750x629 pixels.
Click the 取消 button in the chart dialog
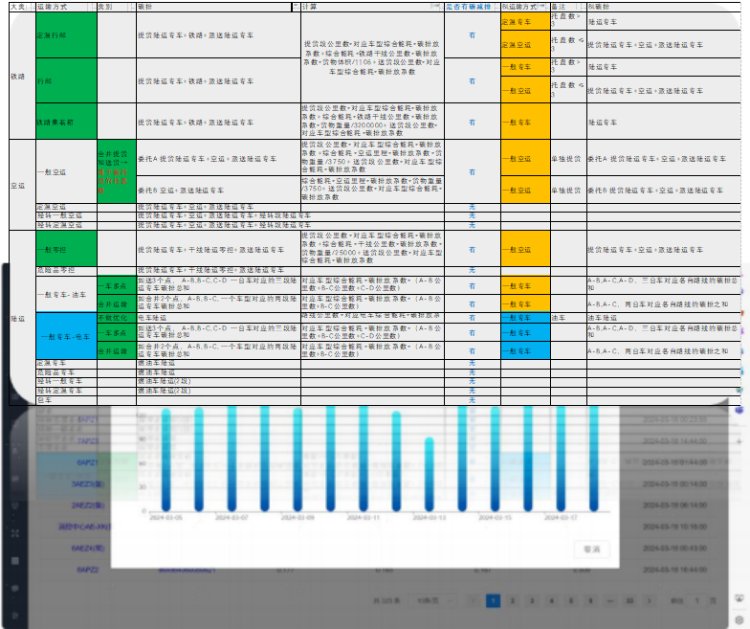pyautogui.click(x=591, y=549)
